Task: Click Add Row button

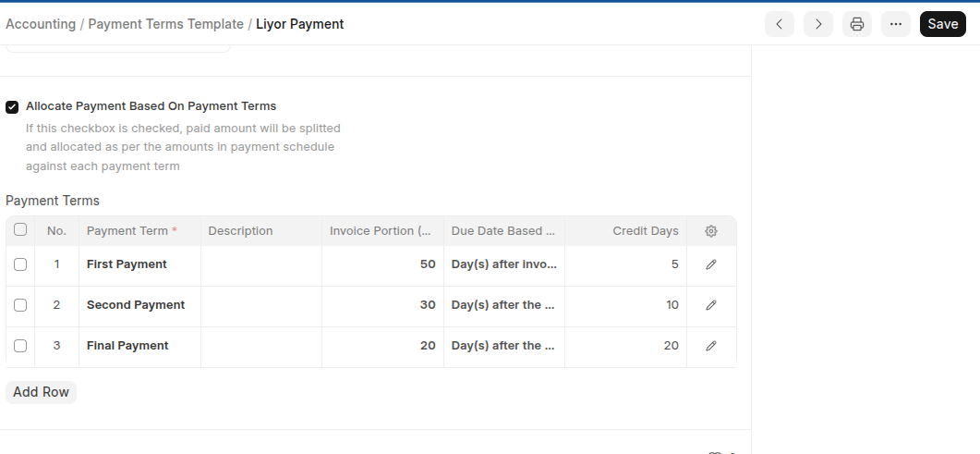Action: pos(41,392)
